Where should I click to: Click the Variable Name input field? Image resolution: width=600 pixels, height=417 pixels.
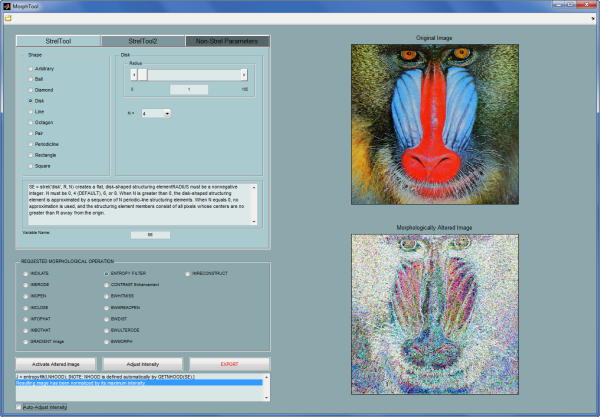point(150,235)
